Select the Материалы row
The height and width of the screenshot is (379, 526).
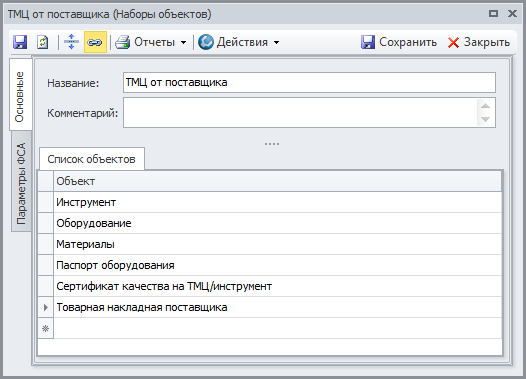[x=277, y=244]
